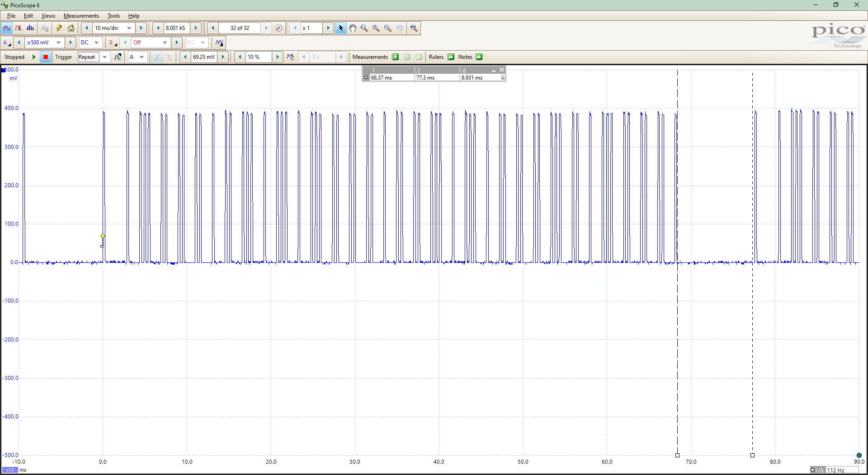Select falling edge trigger direction

169,57
